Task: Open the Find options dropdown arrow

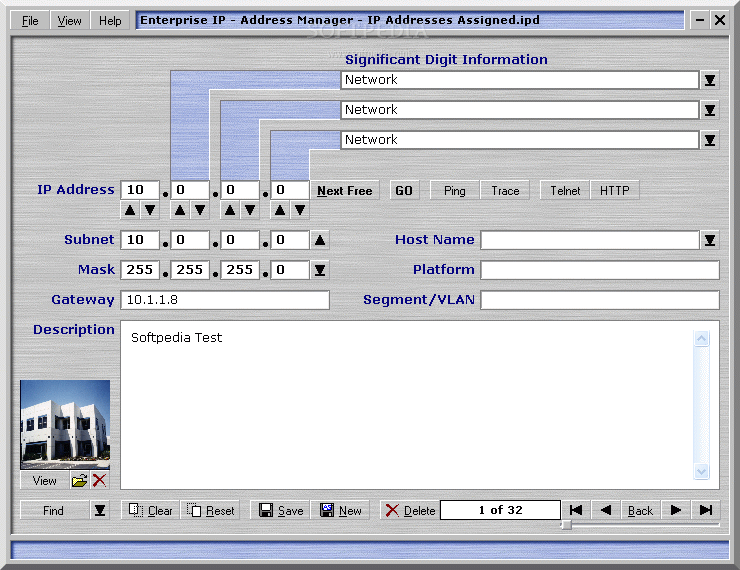Action: click(100, 511)
